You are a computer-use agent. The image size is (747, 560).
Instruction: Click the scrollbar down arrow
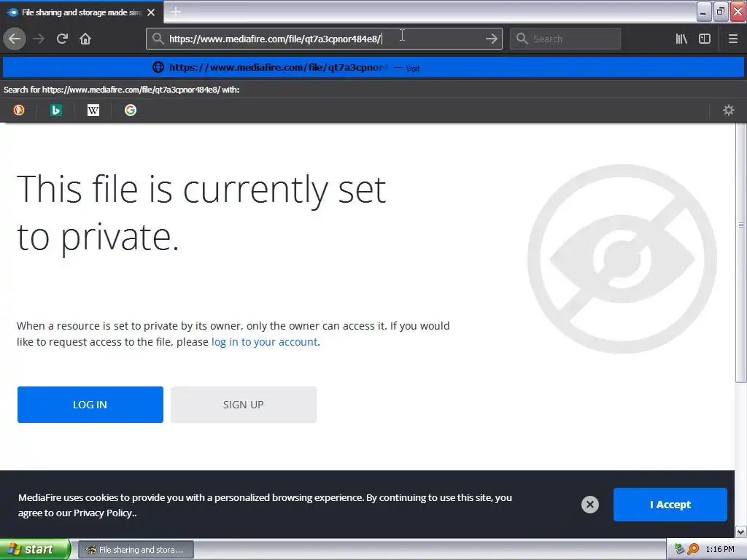point(741,532)
